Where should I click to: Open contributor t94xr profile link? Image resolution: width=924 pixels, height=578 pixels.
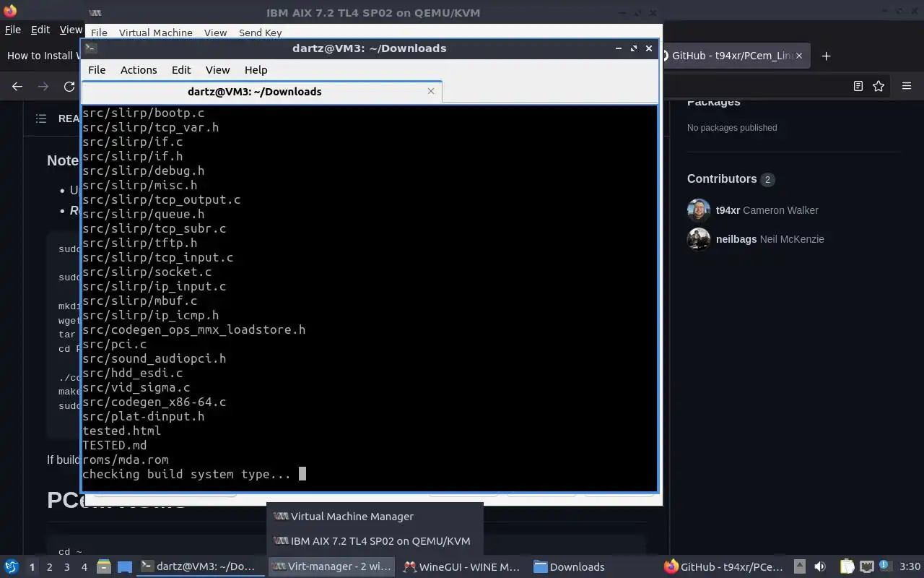(728, 210)
